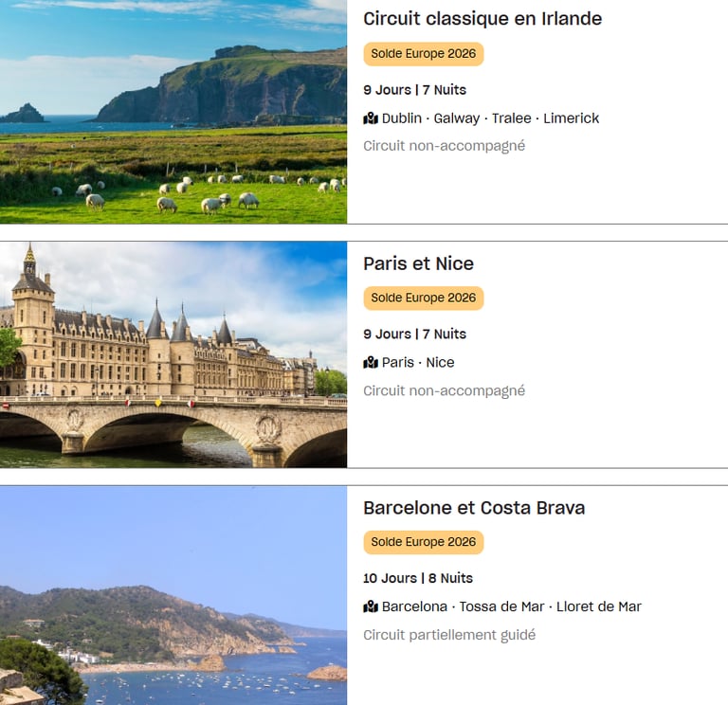Click the map icon next to Paris · Nice

click(x=371, y=363)
